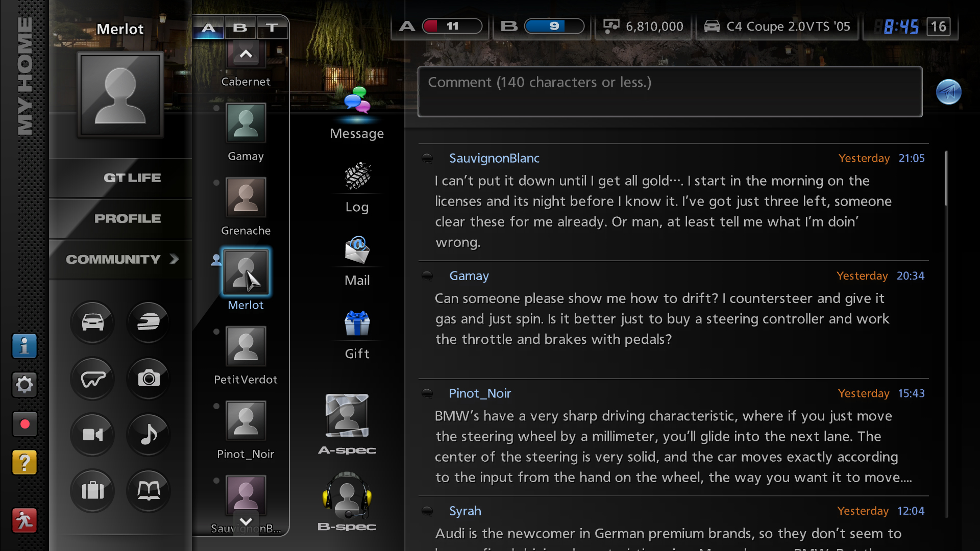This screenshot has height=551, width=980.
Task: Send comment with the blue megaphone button
Action: [948, 92]
